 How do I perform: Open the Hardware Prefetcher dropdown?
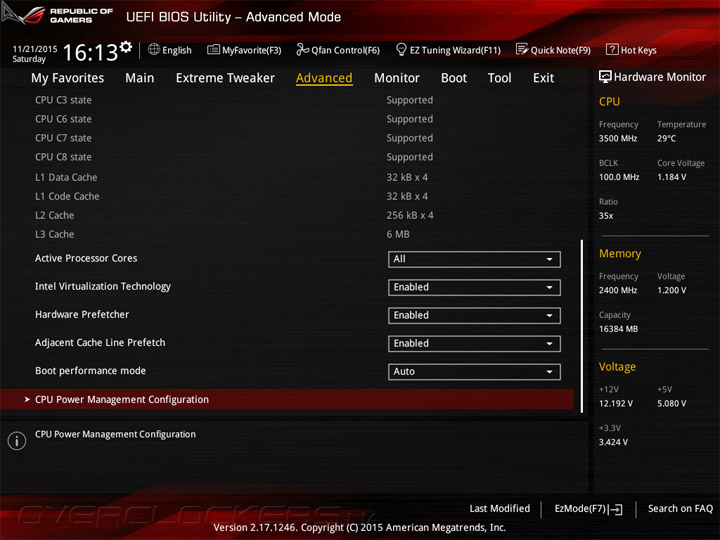pos(474,315)
